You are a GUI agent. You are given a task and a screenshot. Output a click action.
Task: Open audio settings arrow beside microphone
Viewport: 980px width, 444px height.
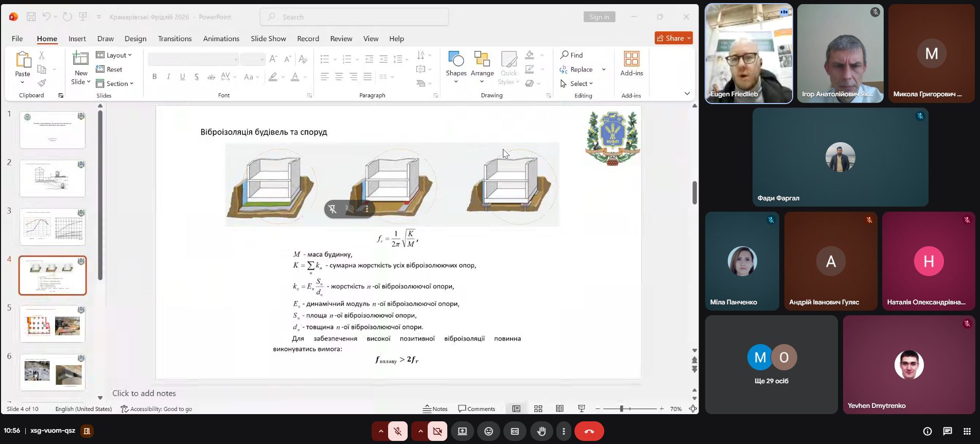(380, 431)
